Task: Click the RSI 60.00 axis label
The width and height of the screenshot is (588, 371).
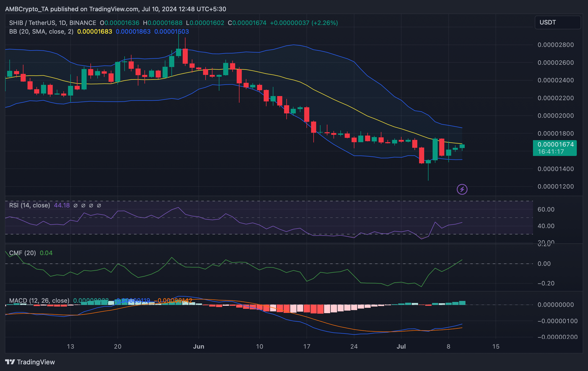Action: 546,209
